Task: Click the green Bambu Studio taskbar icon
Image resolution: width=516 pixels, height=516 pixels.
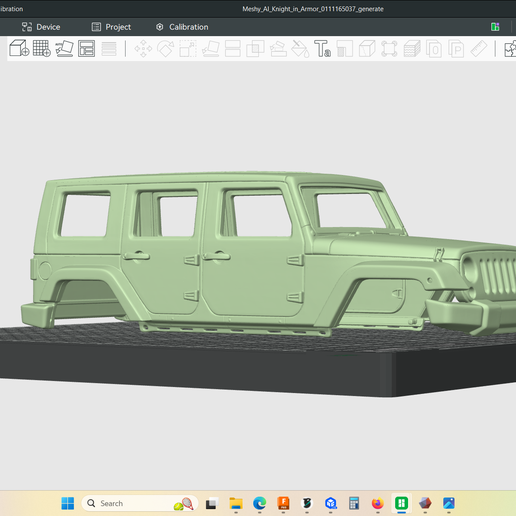Action: pyautogui.click(x=401, y=503)
